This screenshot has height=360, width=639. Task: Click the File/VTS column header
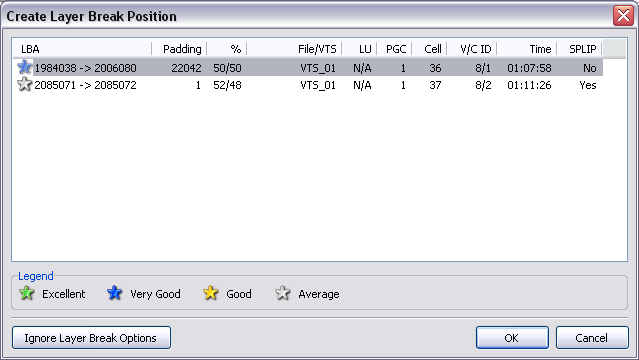coord(294,49)
